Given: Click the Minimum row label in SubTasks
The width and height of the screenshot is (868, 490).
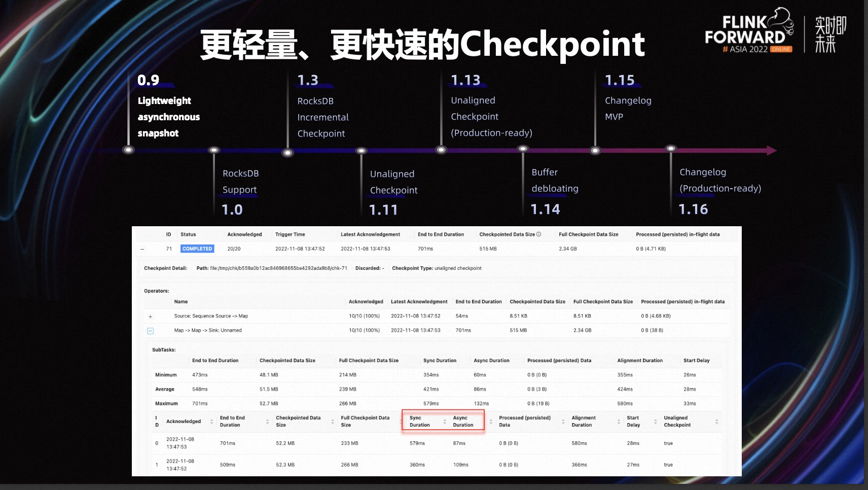Looking at the screenshot, I should tap(166, 375).
